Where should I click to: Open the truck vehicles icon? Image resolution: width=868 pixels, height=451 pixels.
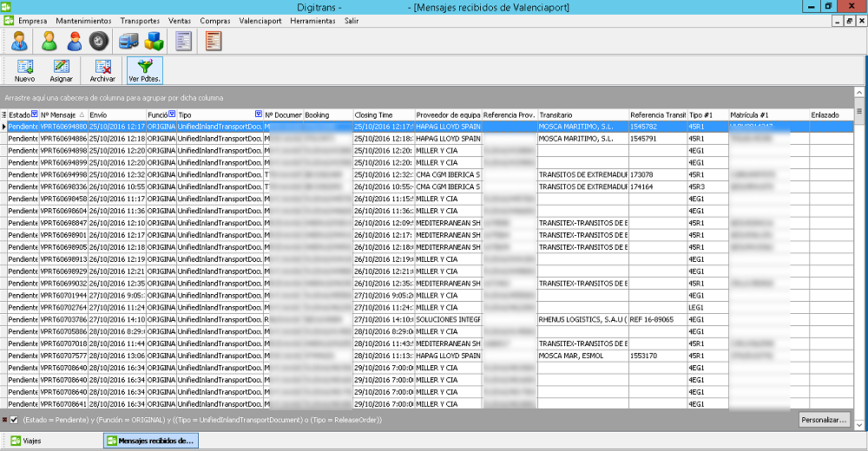click(128, 41)
